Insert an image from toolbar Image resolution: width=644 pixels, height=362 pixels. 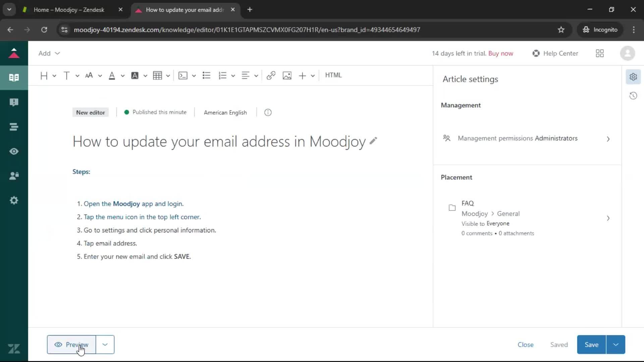(x=287, y=75)
